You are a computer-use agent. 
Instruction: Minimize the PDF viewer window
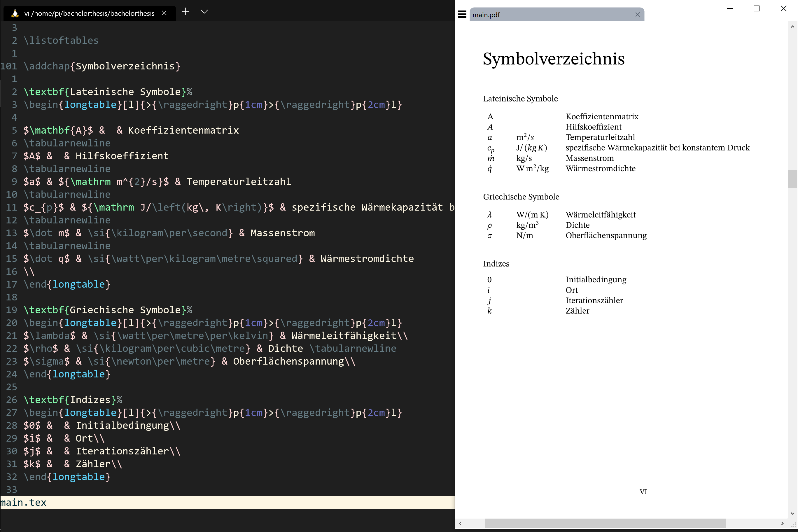click(730, 9)
